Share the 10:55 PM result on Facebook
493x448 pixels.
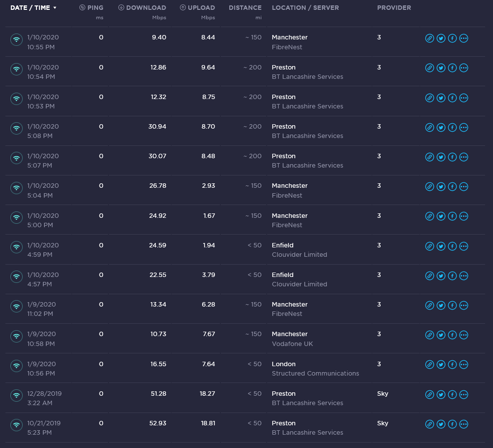pos(453,38)
